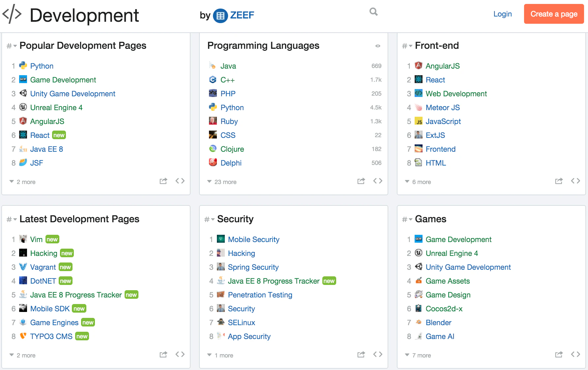Open the Game Engines link
588x370 pixels.
point(54,323)
